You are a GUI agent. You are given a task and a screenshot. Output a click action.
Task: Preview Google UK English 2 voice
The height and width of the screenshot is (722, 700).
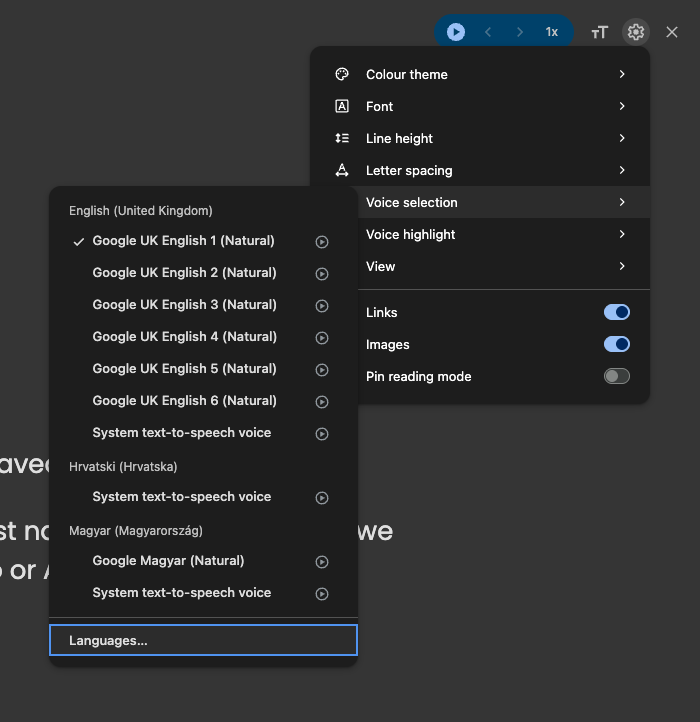322,274
